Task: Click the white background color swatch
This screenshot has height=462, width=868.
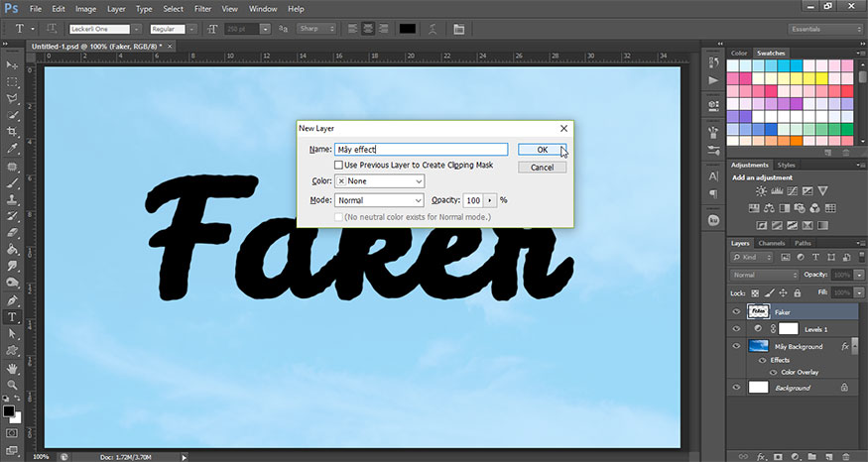Action: point(17,418)
